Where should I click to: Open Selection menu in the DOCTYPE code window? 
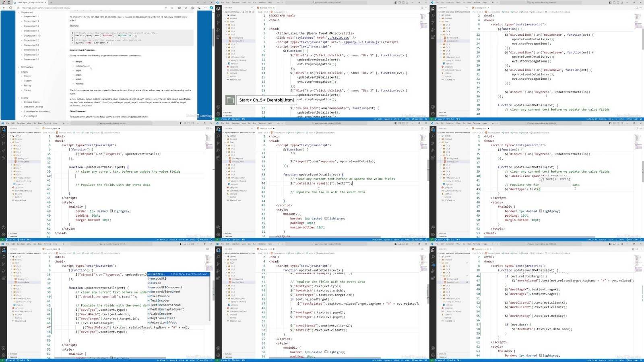235,2
